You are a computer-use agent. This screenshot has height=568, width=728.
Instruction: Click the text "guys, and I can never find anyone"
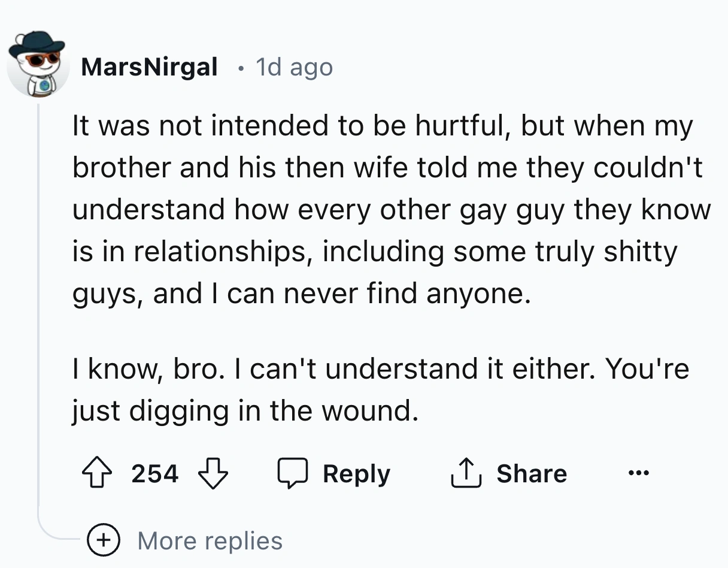point(302,295)
